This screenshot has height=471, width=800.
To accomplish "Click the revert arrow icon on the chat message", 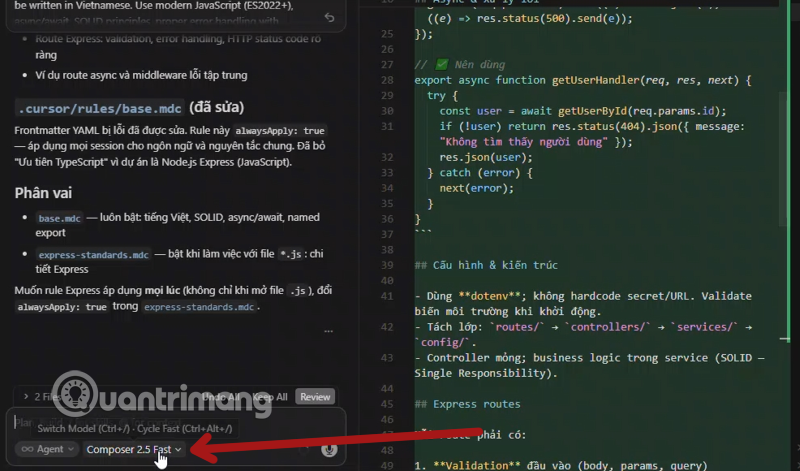I will [330, 18].
